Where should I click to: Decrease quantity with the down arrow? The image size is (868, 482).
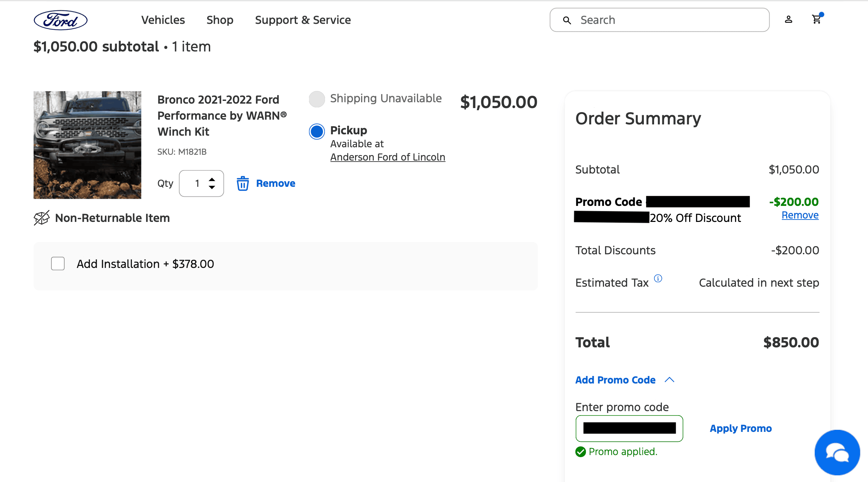tap(212, 187)
